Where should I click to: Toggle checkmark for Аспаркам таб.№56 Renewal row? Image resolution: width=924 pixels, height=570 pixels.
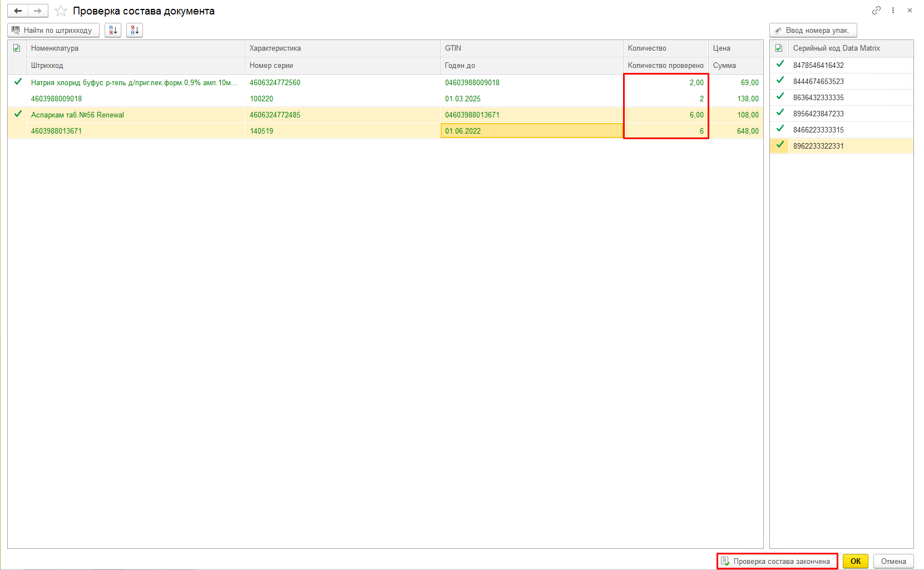coord(18,114)
